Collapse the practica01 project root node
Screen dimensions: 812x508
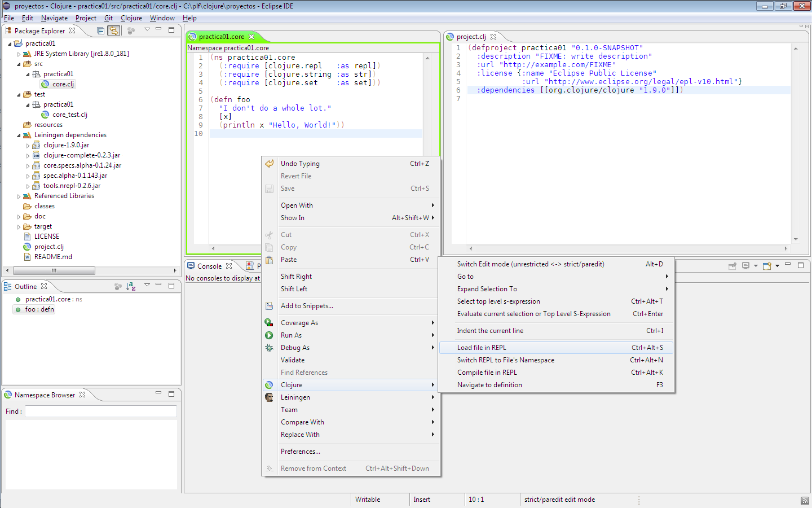(x=10, y=43)
